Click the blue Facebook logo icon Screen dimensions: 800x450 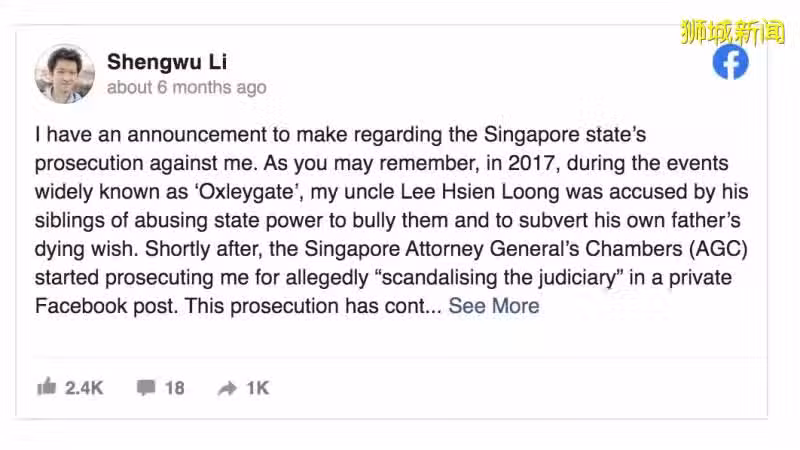(730, 62)
